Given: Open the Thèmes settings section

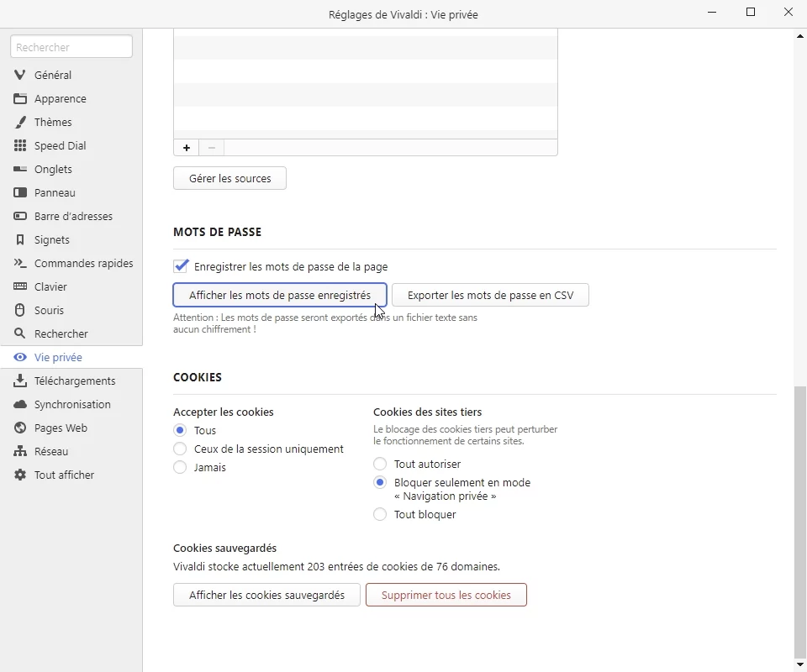Looking at the screenshot, I should point(71,123).
